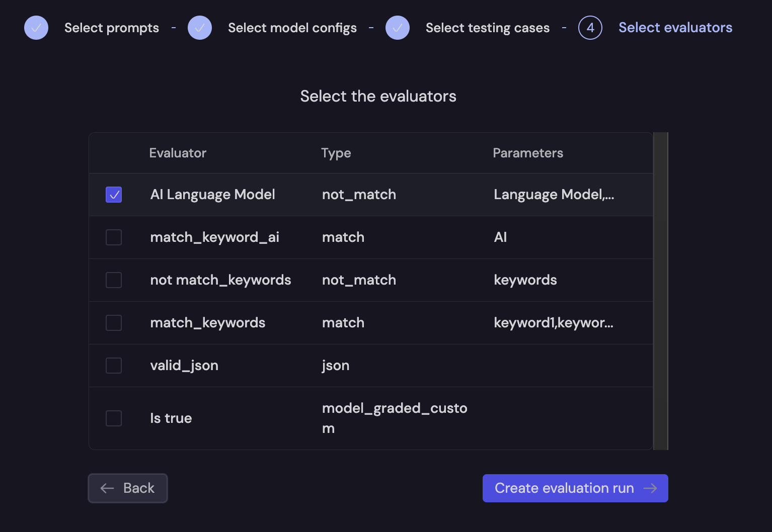Screen dimensions: 772x532
Task: Click the forward arrow on Create evaluation run
Action: click(651, 488)
